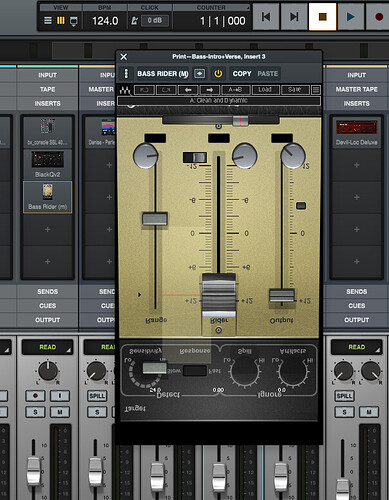Toggle the Bass Rider plugin power button
The height and width of the screenshot is (500, 389).
[218, 74]
